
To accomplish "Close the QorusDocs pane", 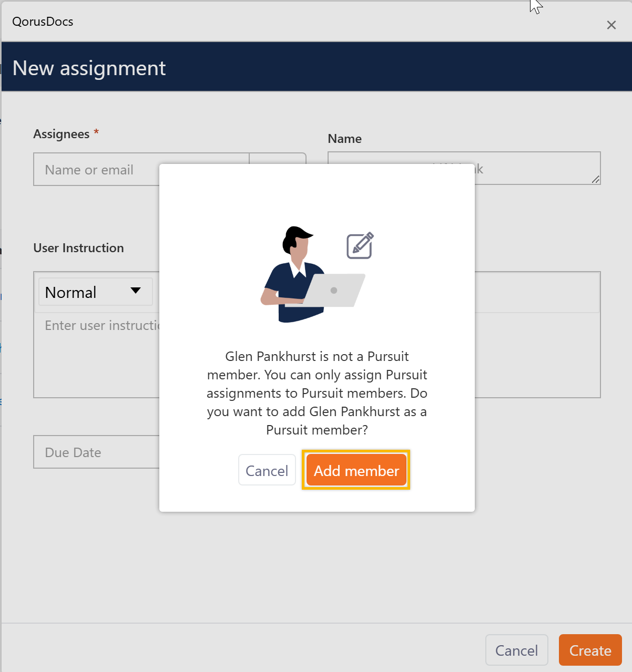I will click(x=611, y=25).
